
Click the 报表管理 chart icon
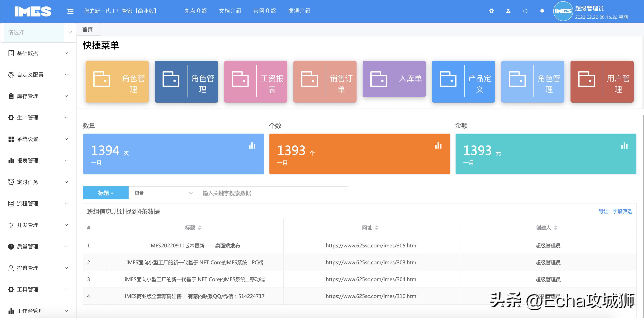pos(11,161)
